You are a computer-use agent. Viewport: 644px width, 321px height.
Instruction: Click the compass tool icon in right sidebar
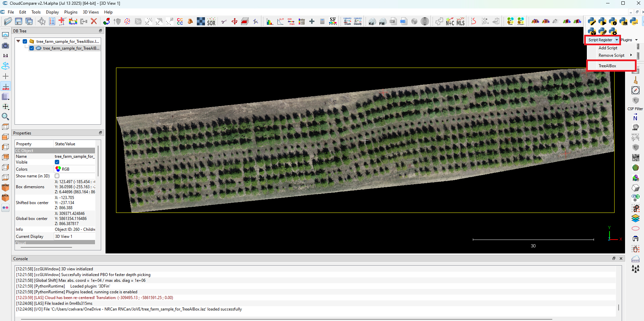[x=636, y=90]
